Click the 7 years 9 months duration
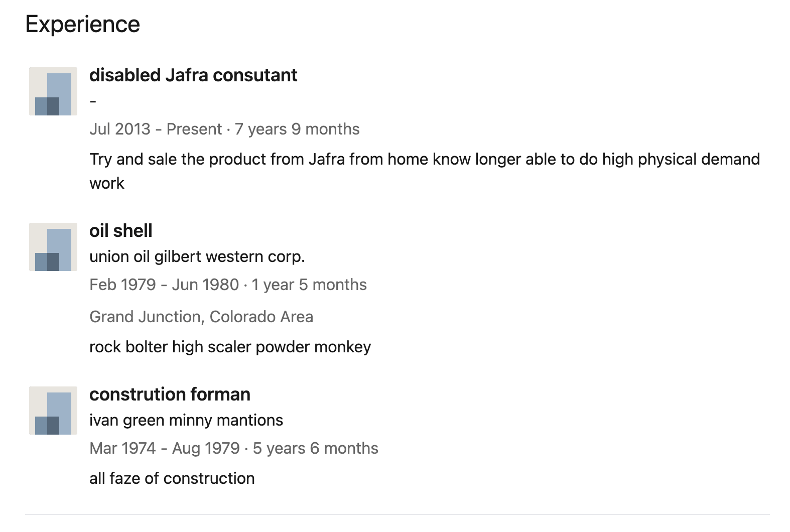Viewport: 790px width, 532px height. (x=297, y=129)
